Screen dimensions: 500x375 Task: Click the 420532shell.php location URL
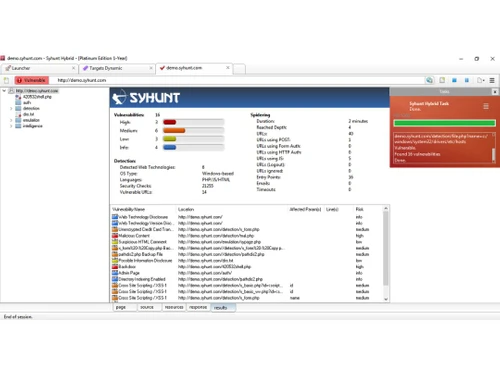pyautogui.click(x=214, y=267)
